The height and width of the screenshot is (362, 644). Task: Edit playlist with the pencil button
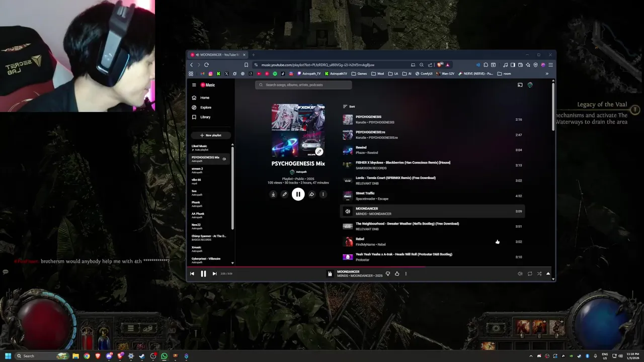tap(284, 194)
